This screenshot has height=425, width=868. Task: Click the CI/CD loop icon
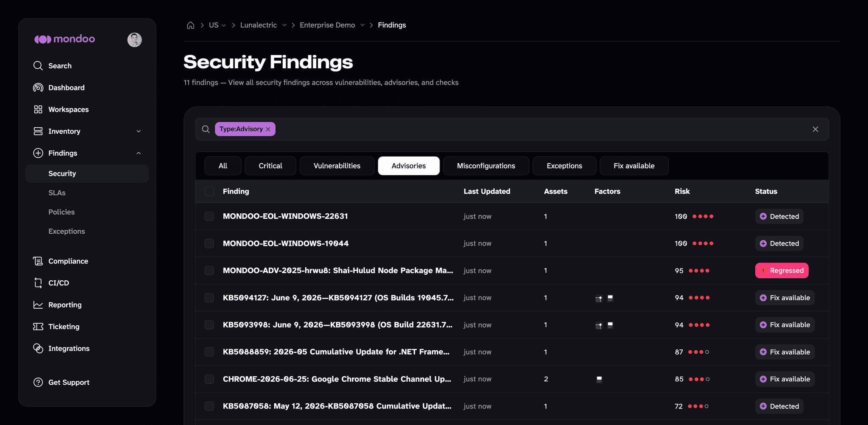[x=38, y=283]
